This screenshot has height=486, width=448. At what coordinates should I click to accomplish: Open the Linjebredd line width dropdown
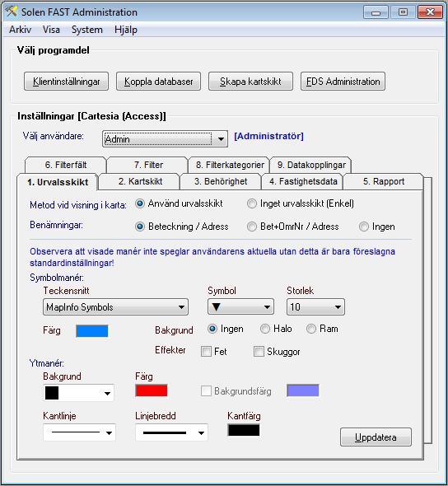[x=171, y=432]
